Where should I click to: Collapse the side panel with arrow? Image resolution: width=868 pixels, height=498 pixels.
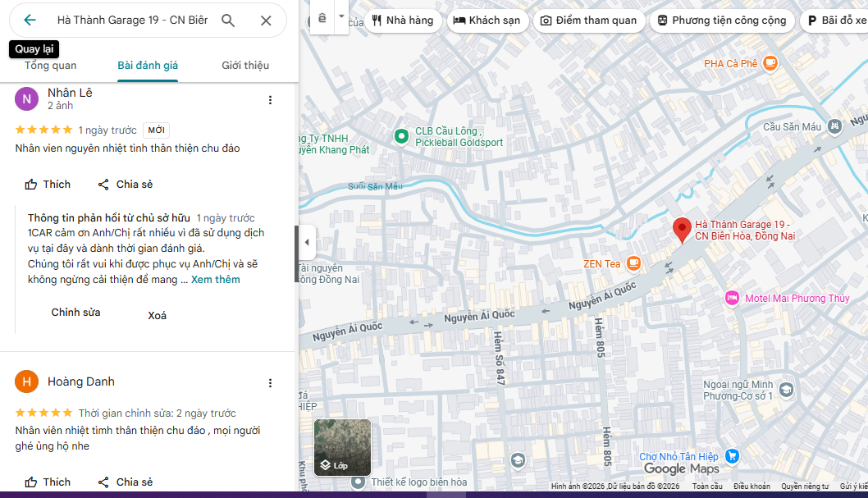point(307,242)
